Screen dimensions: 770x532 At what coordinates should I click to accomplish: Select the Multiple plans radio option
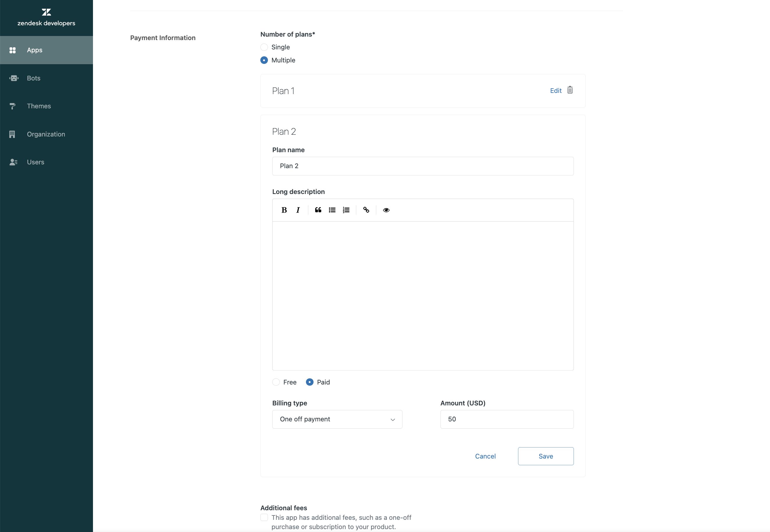coord(264,60)
